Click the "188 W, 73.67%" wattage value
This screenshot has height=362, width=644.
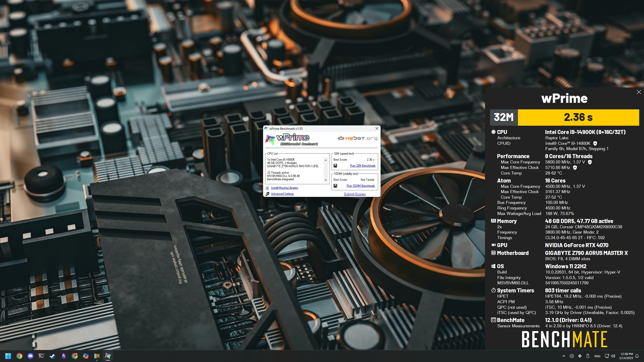pyautogui.click(x=559, y=213)
